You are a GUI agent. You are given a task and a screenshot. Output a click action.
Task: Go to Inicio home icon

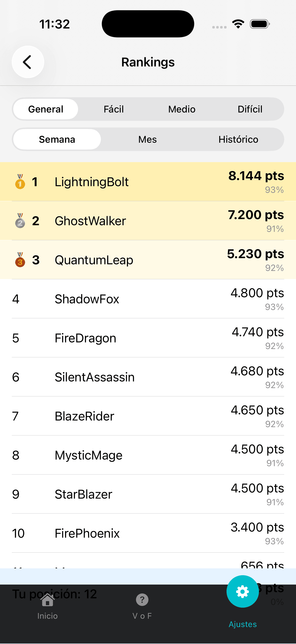pos(47,600)
